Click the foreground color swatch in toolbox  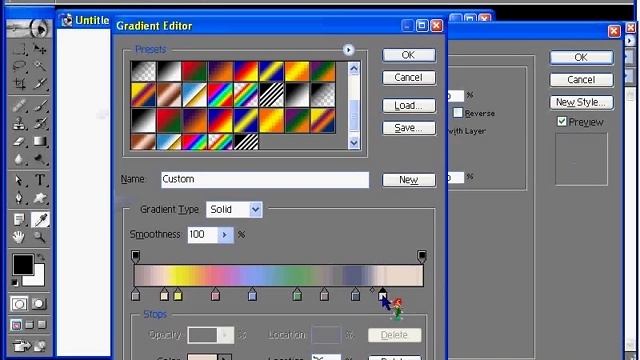[x=23, y=265]
